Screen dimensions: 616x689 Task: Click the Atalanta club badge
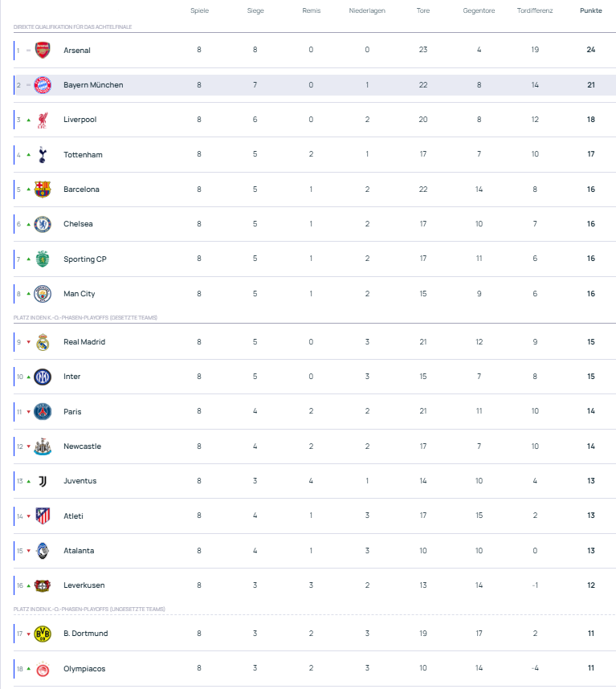point(43,551)
